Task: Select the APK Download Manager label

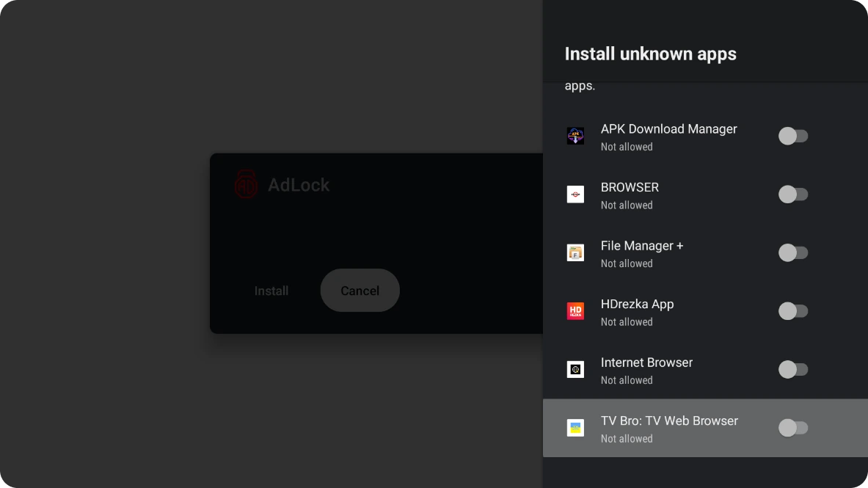Action: point(668,129)
